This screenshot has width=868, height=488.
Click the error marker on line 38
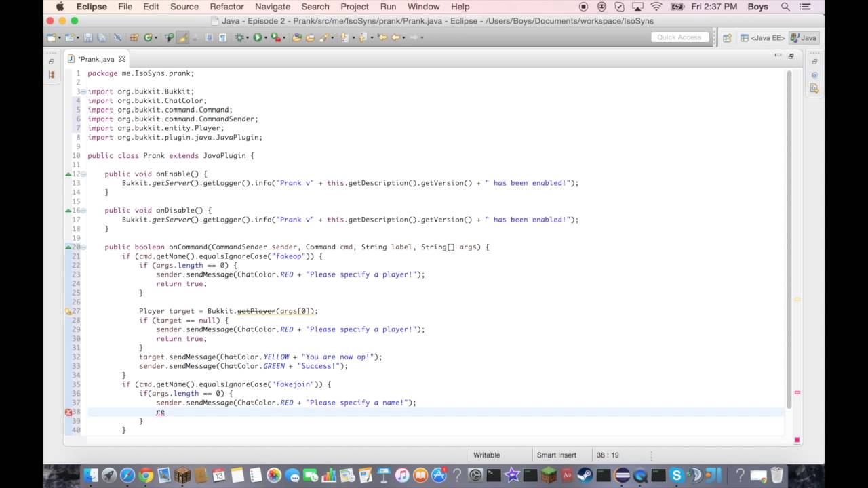tap(68, 412)
